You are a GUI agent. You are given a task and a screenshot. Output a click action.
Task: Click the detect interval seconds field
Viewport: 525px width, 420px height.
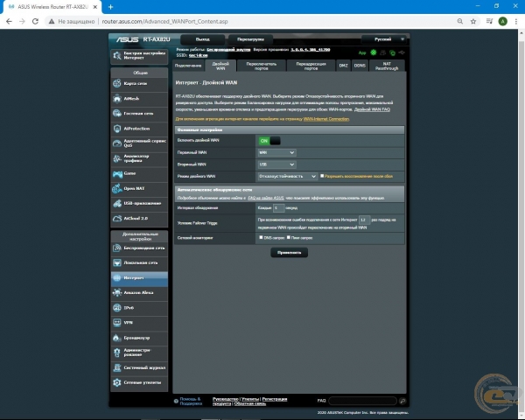click(278, 208)
